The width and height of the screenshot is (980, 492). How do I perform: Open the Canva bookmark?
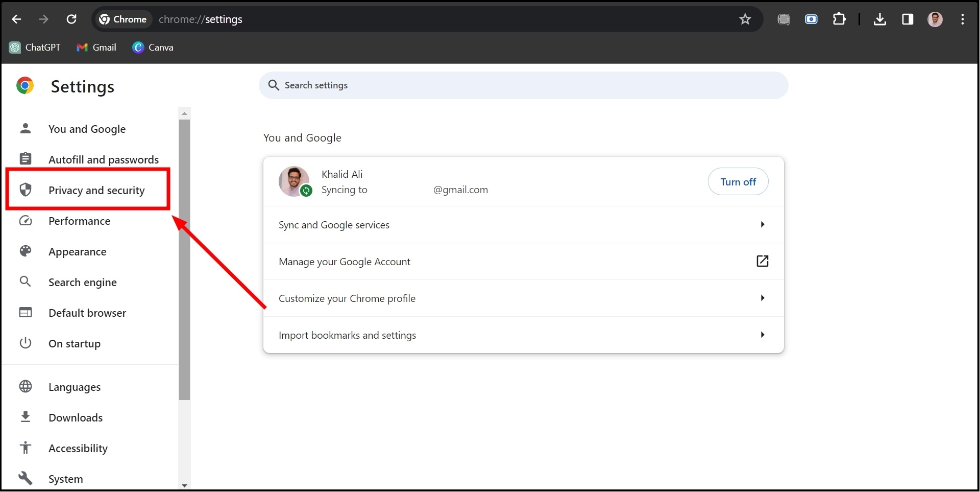(x=153, y=48)
